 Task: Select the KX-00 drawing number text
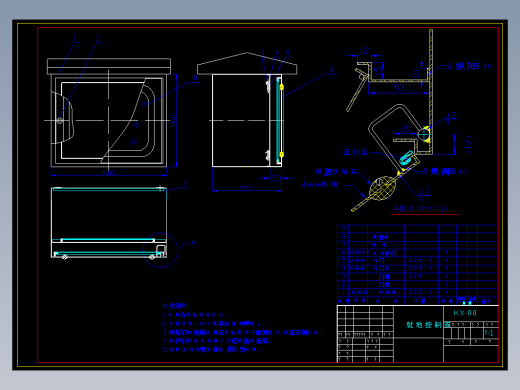tap(465, 313)
